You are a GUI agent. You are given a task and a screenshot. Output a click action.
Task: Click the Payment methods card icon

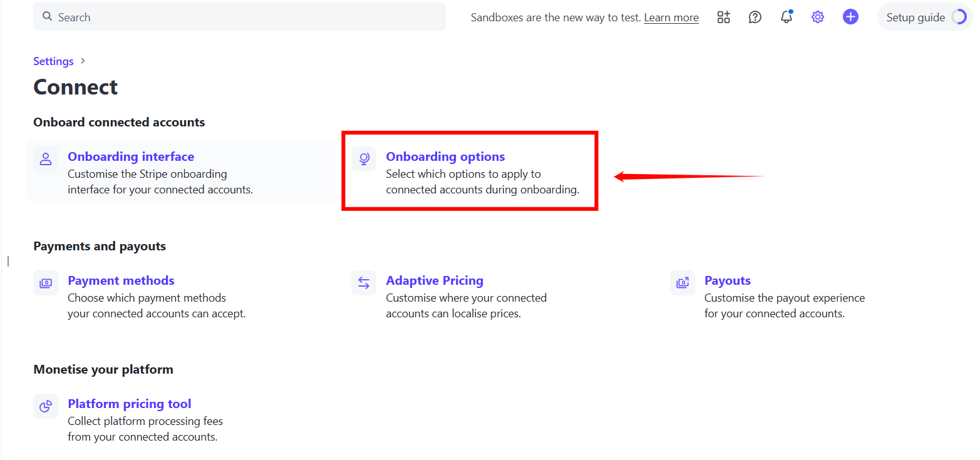46,283
